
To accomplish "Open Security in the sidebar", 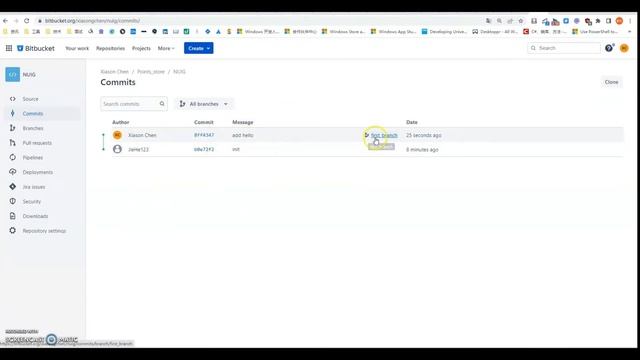I will pyautogui.click(x=32, y=202).
